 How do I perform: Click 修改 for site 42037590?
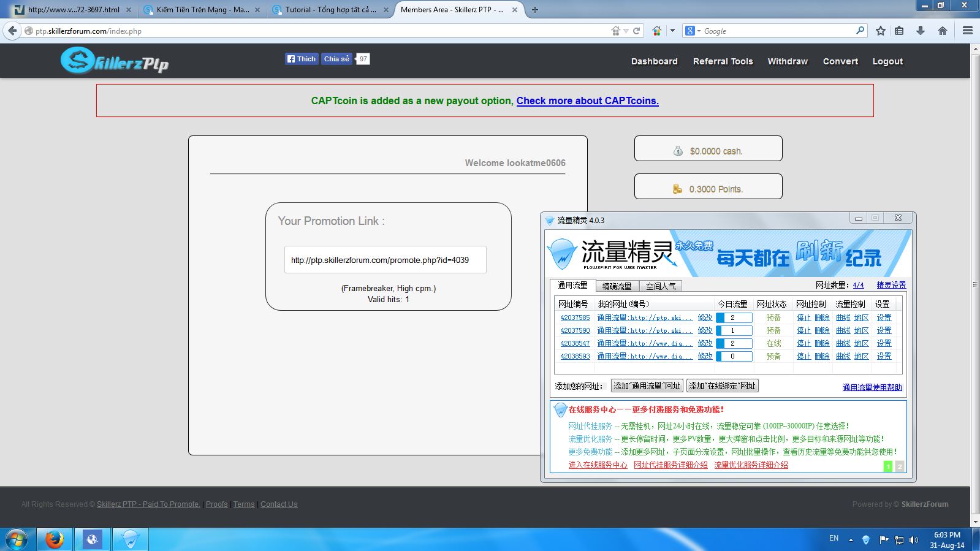click(705, 330)
